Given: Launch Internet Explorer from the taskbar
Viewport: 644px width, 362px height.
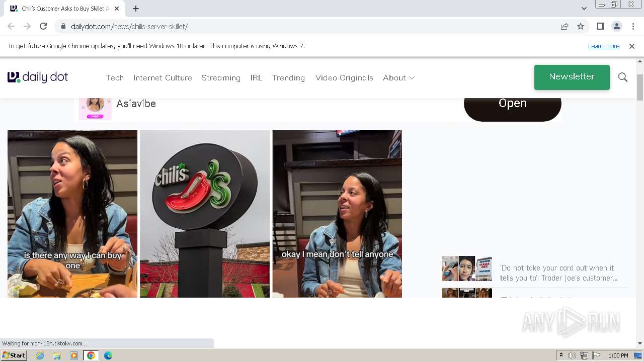Looking at the screenshot, I should click(40, 355).
